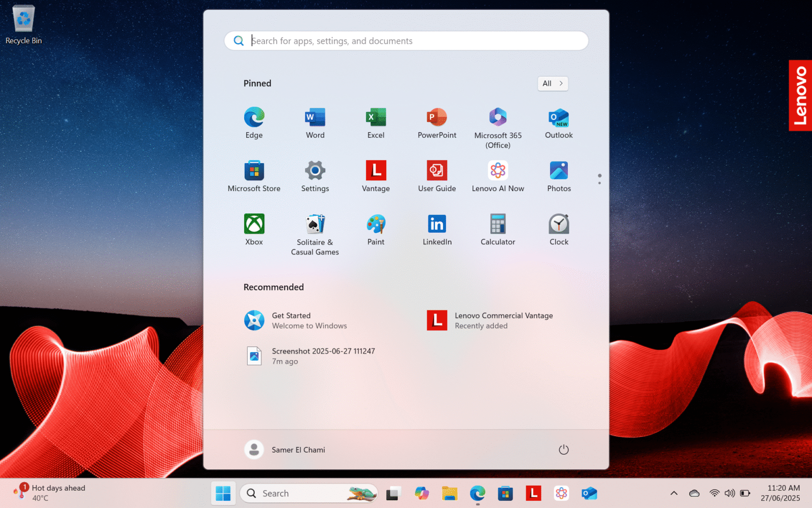Open the User Guide app

[x=437, y=177]
